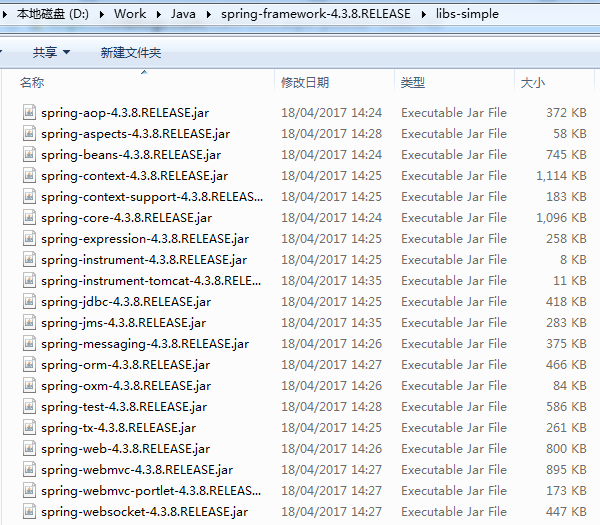
Task: Select spring-aop-4.3.8.RELEASE.jar file name
Action: (x=125, y=113)
